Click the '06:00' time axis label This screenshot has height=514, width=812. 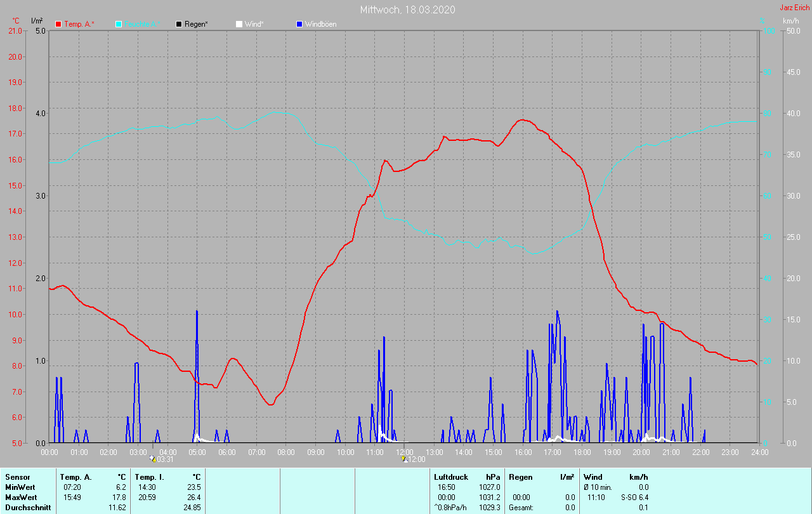coord(227,452)
